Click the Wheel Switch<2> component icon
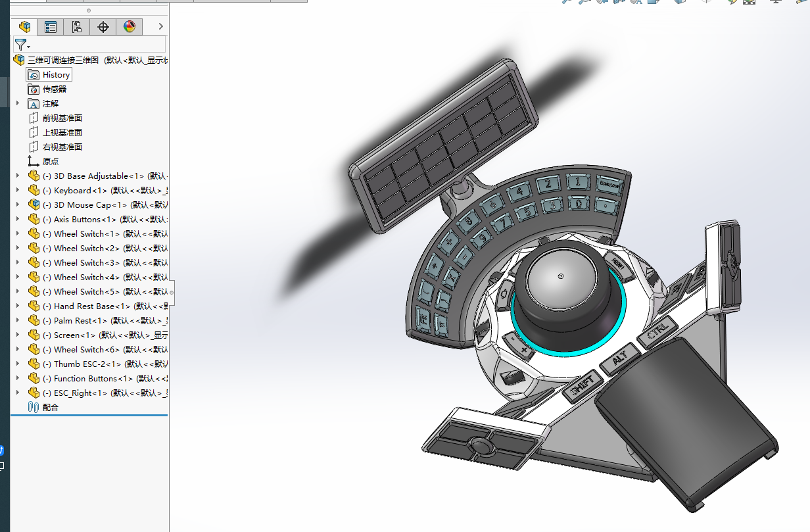Image resolution: width=810 pixels, height=532 pixels. pyautogui.click(x=34, y=249)
